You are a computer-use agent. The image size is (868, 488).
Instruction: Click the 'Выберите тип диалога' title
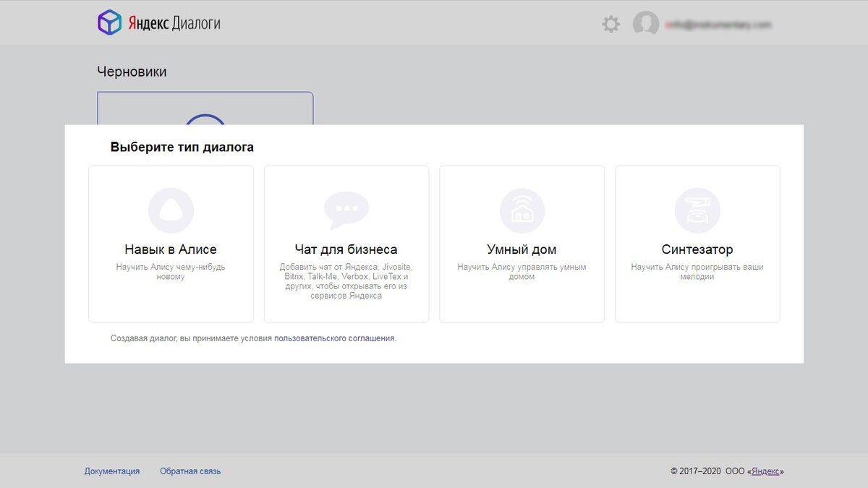182,147
